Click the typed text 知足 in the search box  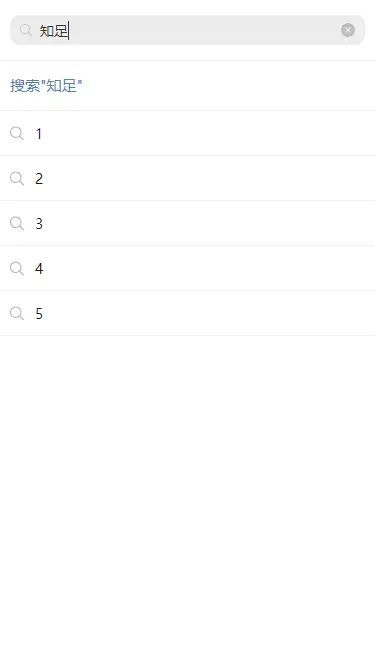54,31
